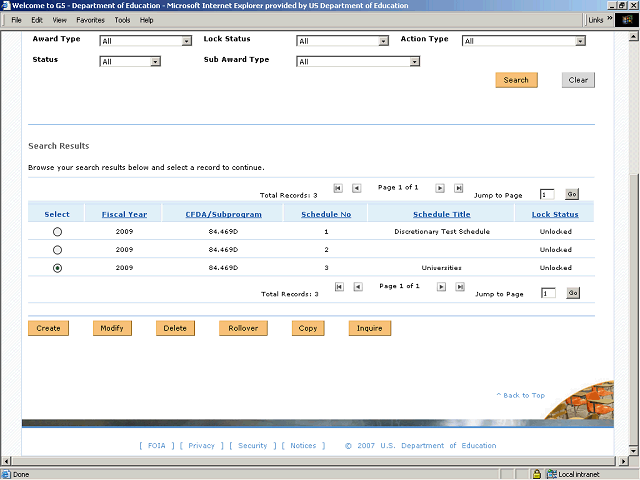
Task: Click the Discretionary Test Schedule title cell
Action: [442, 231]
